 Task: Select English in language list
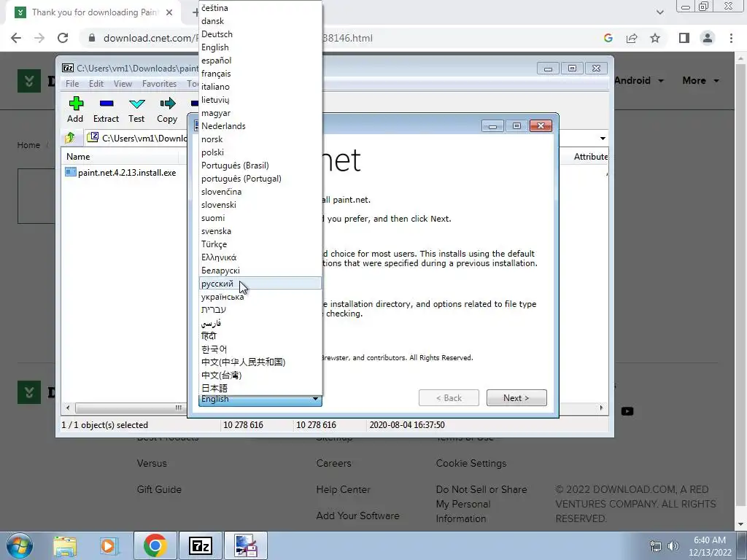coord(260,47)
